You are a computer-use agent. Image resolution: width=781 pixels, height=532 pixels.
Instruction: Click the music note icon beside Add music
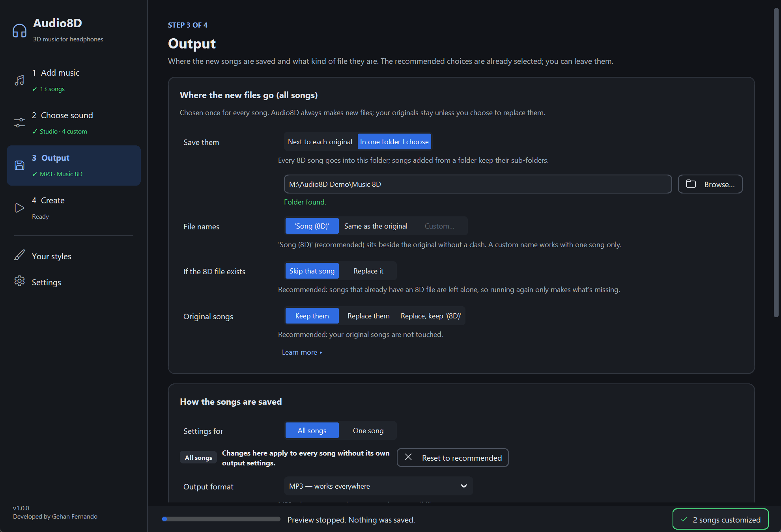tap(19, 80)
